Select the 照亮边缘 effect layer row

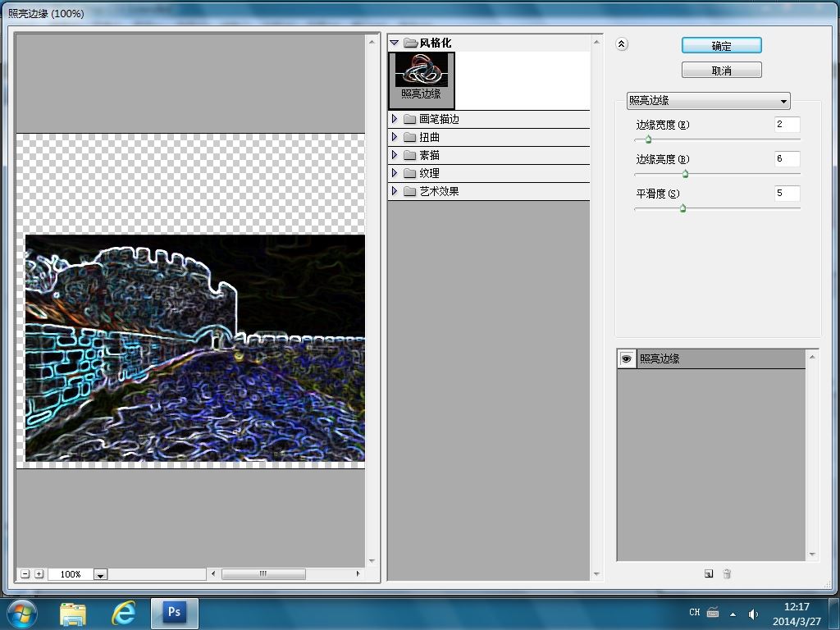(711, 359)
